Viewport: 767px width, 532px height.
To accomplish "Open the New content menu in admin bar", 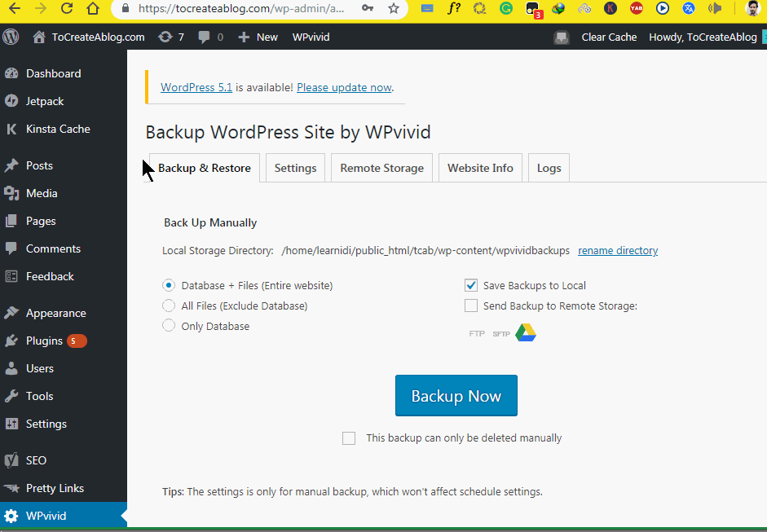I will [x=258, y=37].
